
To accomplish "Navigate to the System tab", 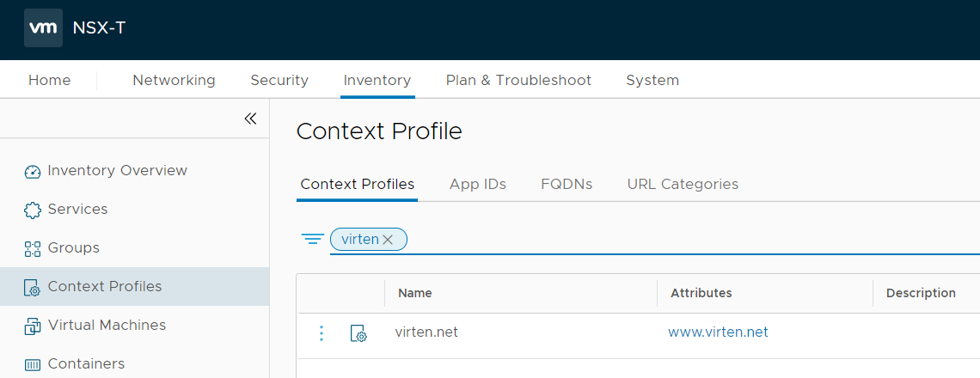I will [652, 80].
